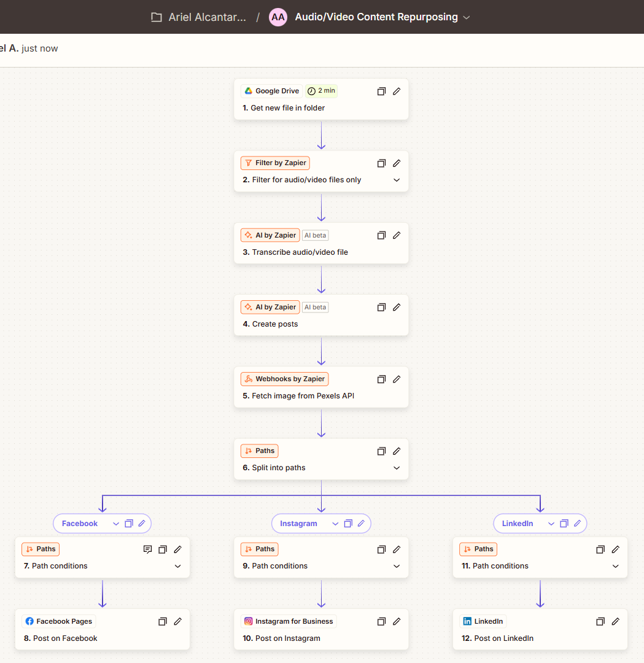This screenshot has height=663, width=644.
Task: Click duplicate icon on Fetch image from Pexels step
Action: [x=381, y=379]
